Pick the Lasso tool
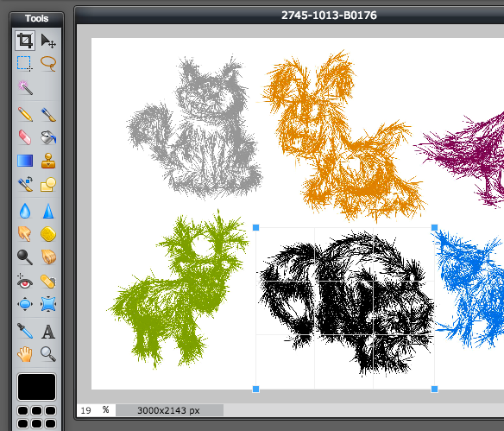 point(48,63)
